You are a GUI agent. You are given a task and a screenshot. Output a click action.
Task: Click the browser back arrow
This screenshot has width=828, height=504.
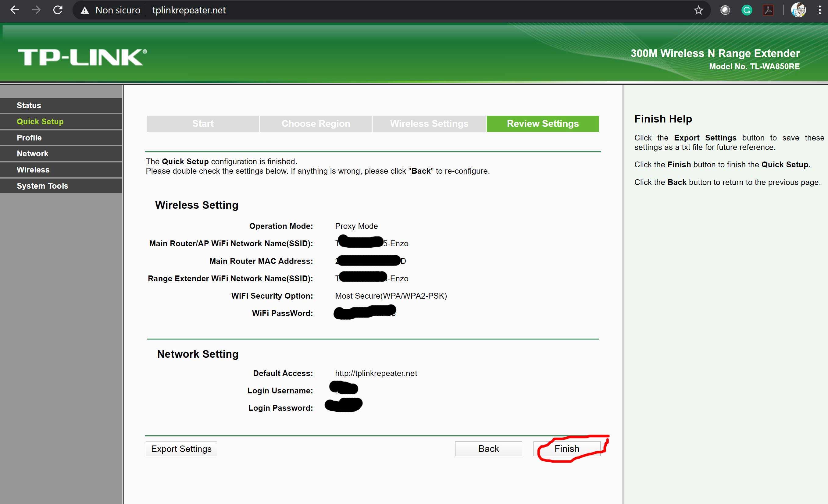coord(14,10)
